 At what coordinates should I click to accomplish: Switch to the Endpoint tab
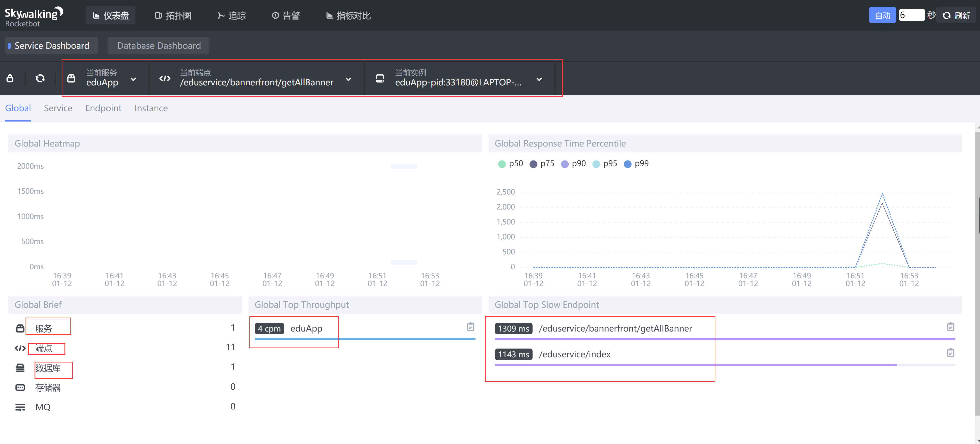[x=103, y=108]
